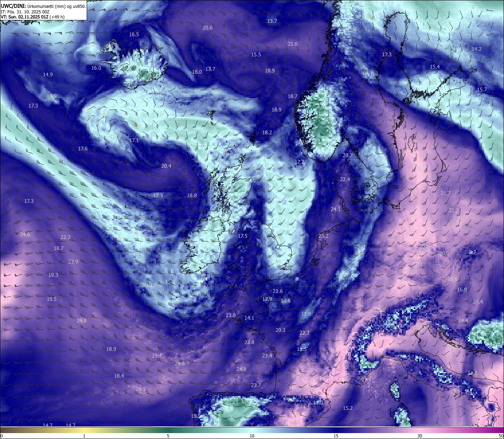504x439 pixels.
Task: Click the map value 20.6
Action: (x=208, y=28)
